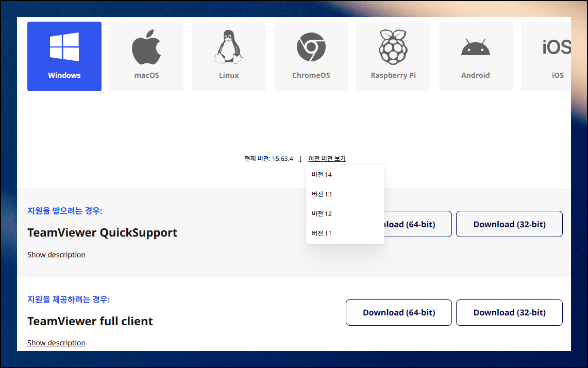Choose the Raspberry Pi tile

[393, 56]
